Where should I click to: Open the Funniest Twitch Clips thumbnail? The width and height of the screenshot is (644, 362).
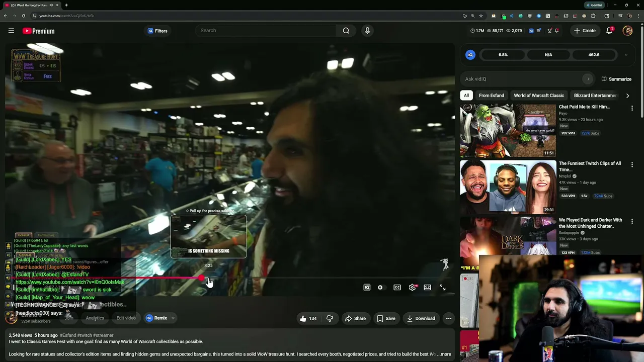point(508,187)
